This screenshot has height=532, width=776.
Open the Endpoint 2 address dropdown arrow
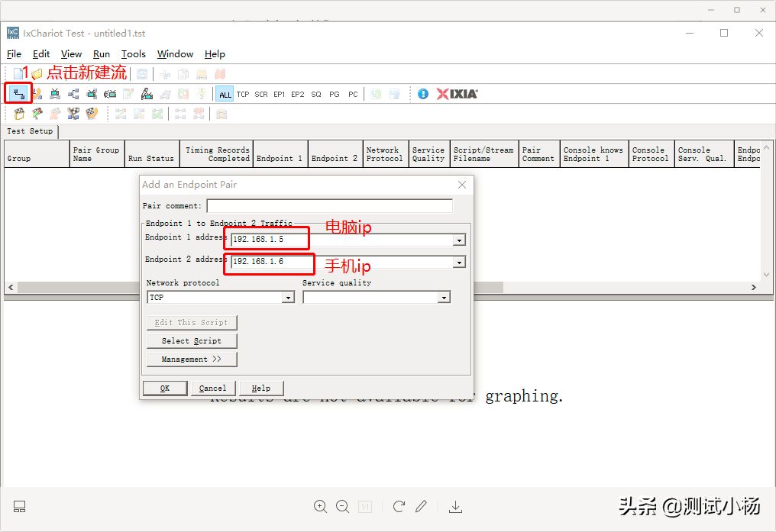click(x=459, y=262)
